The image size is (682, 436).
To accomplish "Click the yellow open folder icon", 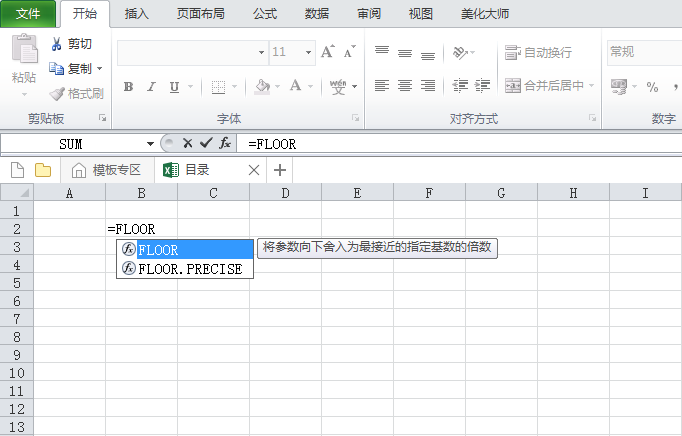I will [43, 170].
